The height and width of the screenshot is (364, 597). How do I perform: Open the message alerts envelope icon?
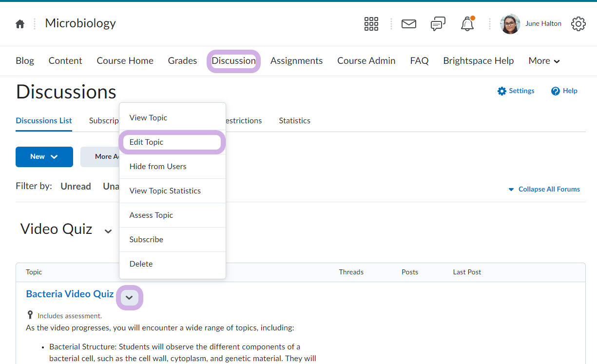[408, 24]
